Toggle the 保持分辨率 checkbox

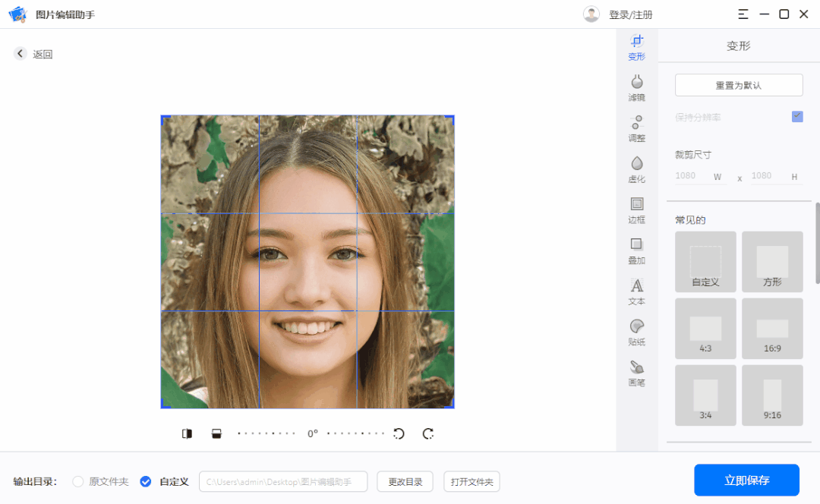796,117
